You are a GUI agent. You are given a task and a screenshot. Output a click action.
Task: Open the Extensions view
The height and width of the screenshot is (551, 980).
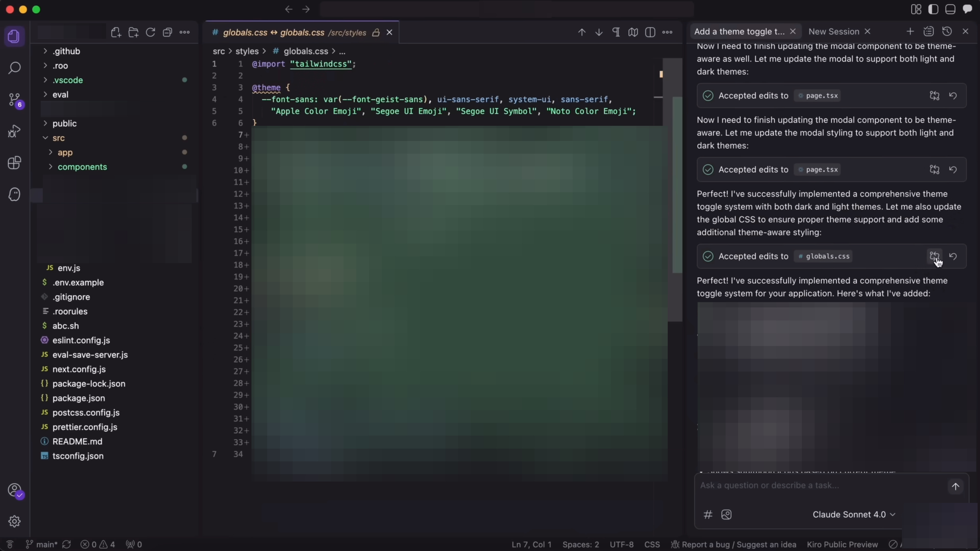click(x=15, y=163)
